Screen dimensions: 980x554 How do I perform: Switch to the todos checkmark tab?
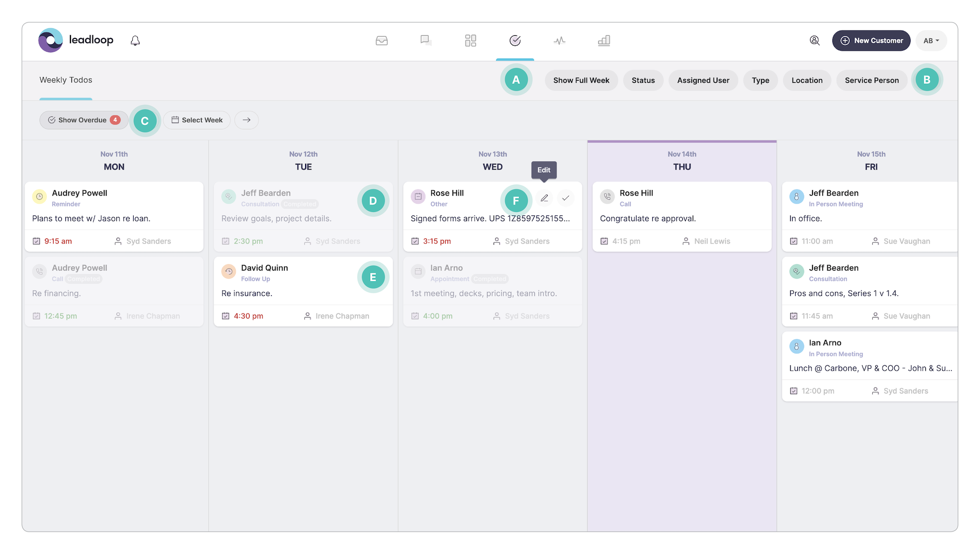(515, 41)
